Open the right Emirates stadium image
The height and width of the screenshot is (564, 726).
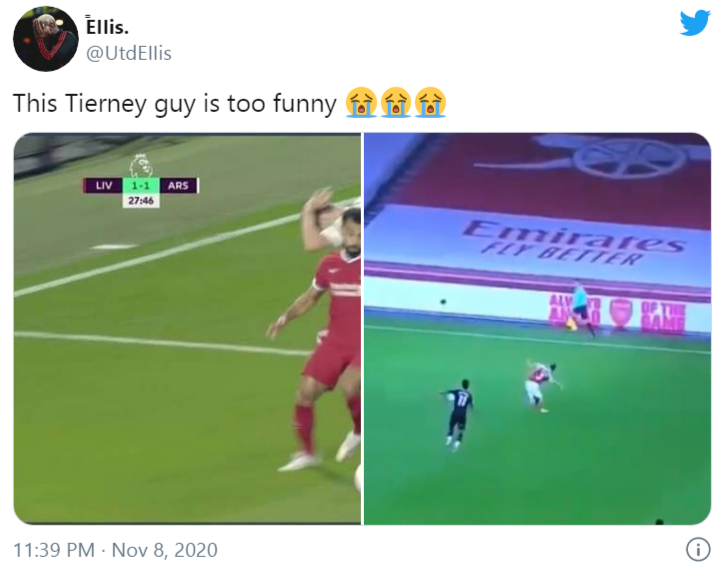537,329
